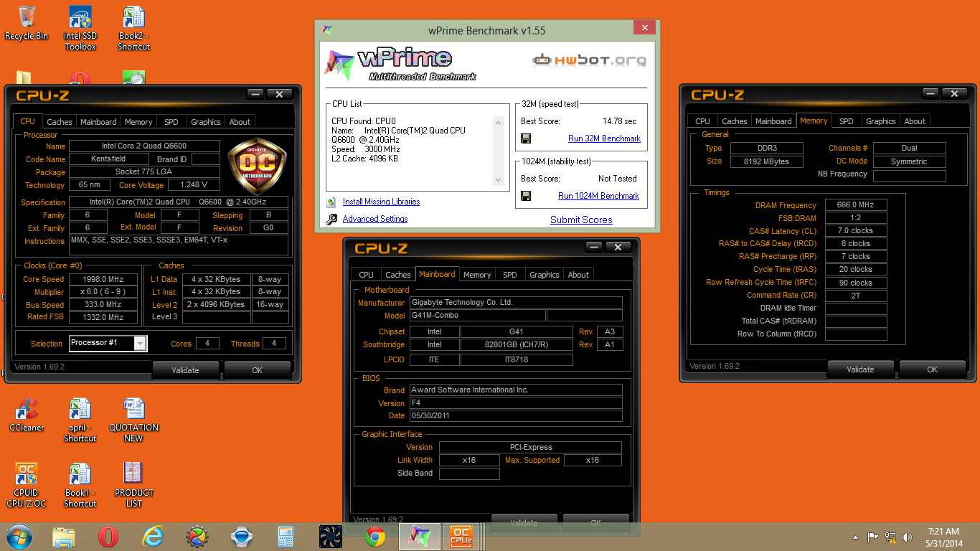Open the clock and date in the taskbar
The height and width of the screenshot is (551, 980).
click(x=943, y=537)
